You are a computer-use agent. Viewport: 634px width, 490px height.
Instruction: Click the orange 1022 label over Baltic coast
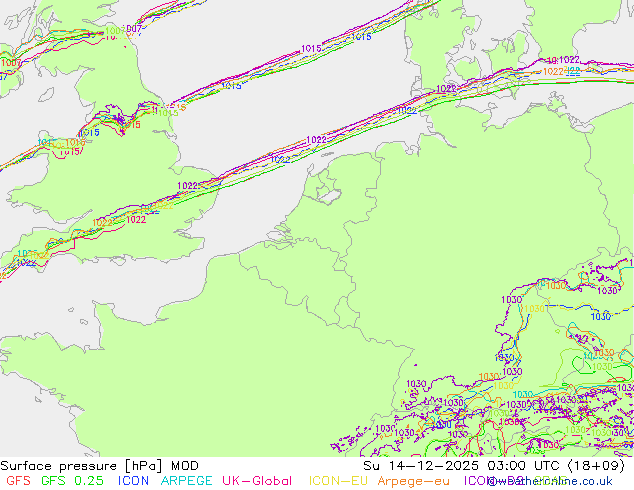tap(553, 72)
